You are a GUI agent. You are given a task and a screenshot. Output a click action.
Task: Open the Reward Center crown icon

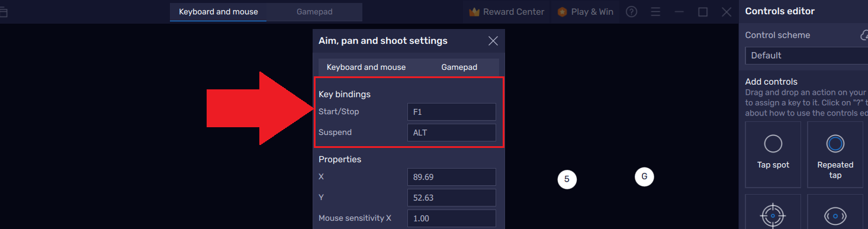[x=474, y=12]
